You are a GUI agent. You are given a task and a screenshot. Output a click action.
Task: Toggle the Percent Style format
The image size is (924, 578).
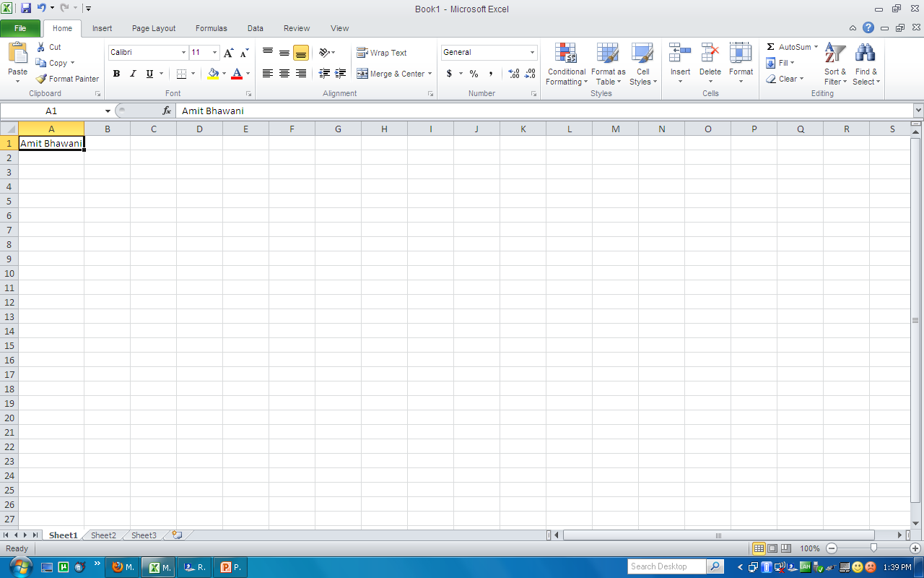(474, 73)
